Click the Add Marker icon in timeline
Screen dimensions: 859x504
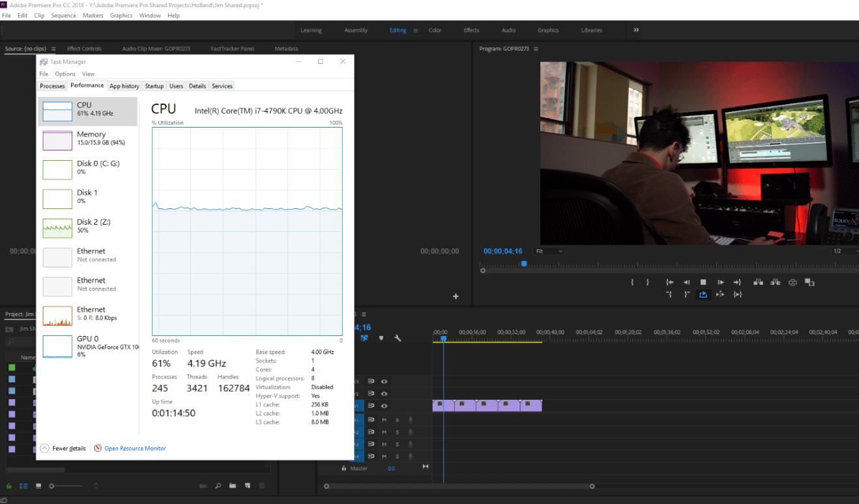[381, 338]
